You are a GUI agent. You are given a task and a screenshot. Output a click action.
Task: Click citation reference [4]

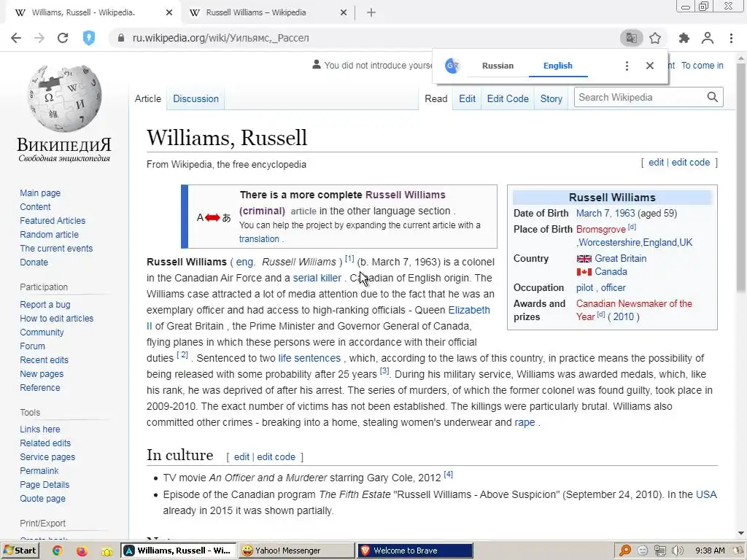tap(448, 474)
